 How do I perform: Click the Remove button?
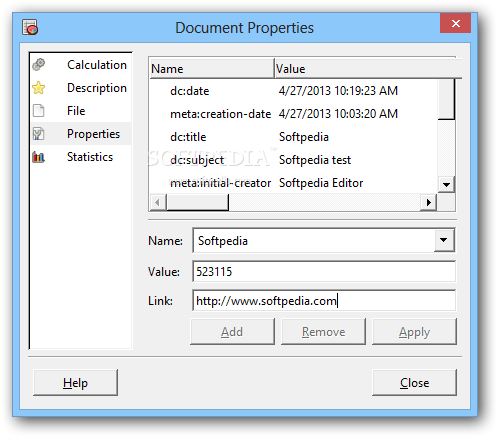(323, 332)
